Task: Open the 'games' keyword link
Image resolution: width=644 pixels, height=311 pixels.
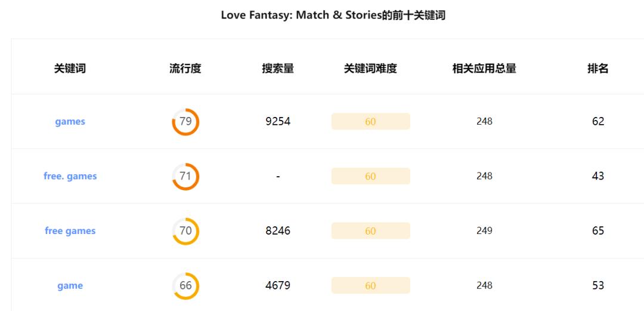Action: (70, 122)
